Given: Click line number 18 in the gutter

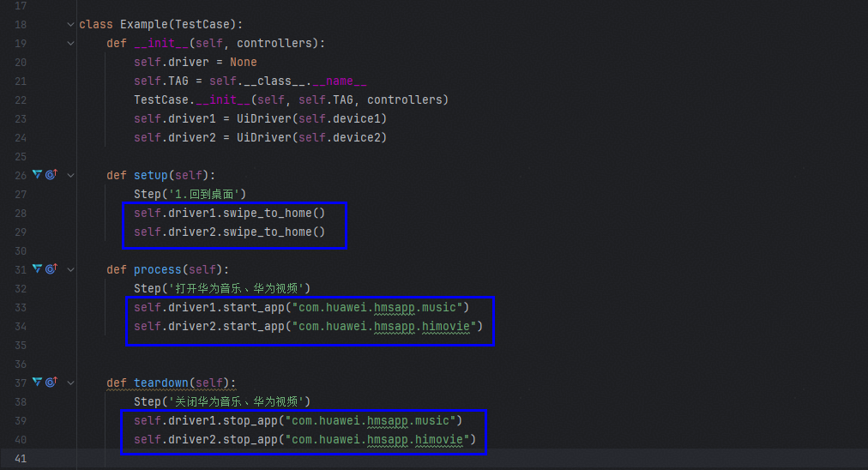Looking at the screenshot, I should coord(21,24).
